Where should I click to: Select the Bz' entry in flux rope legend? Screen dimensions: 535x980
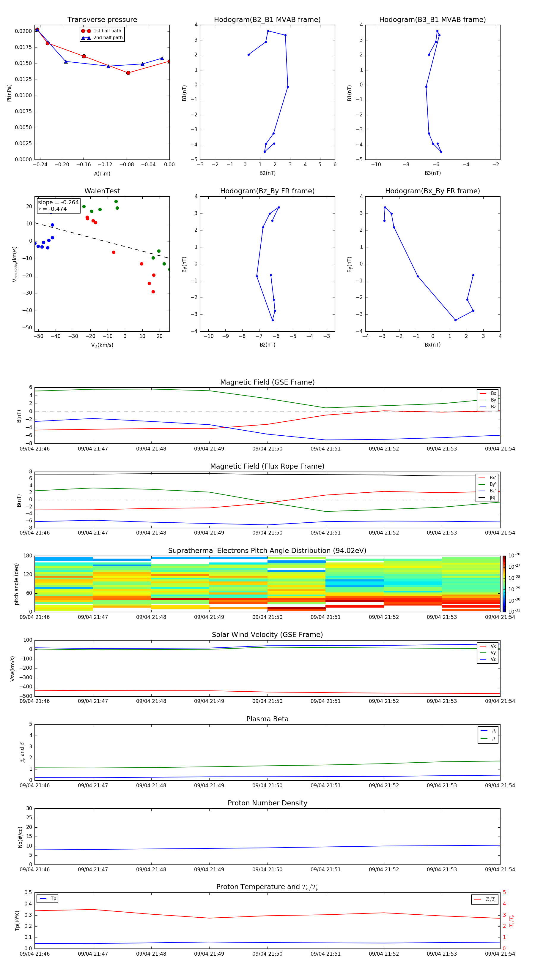487,491
